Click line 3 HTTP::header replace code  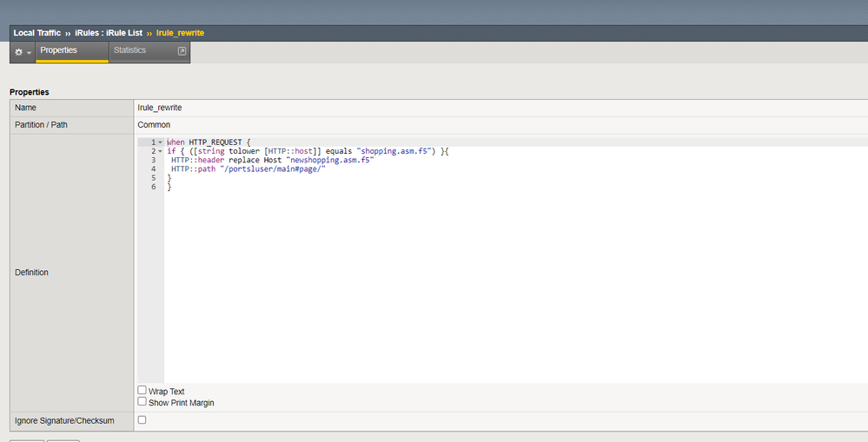(272, 160)
